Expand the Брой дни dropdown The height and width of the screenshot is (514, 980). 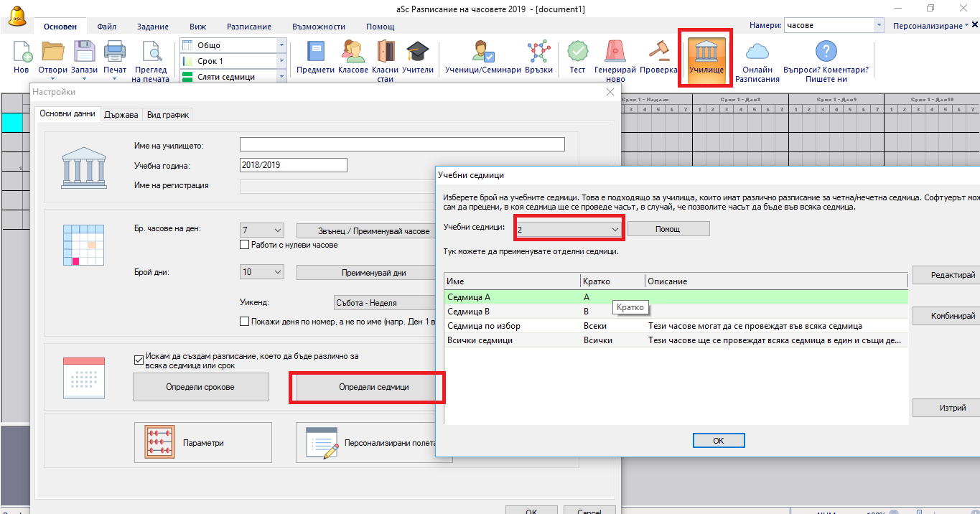(278, 273)
